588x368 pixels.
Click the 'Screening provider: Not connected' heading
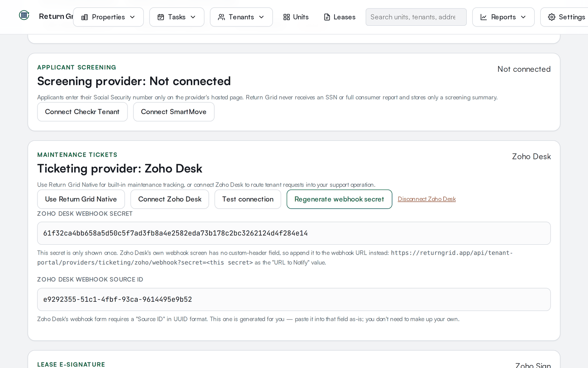click(134, 81)
